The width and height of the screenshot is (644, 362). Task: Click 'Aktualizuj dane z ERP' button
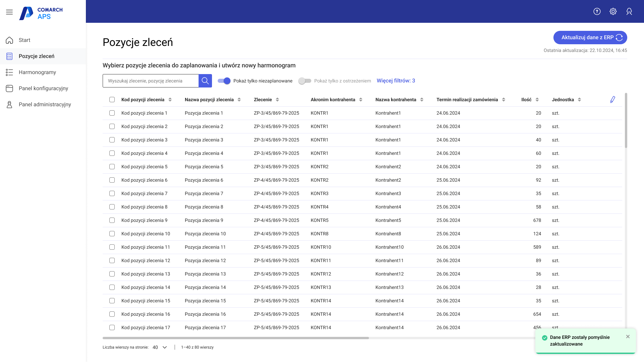pos(590,38)
